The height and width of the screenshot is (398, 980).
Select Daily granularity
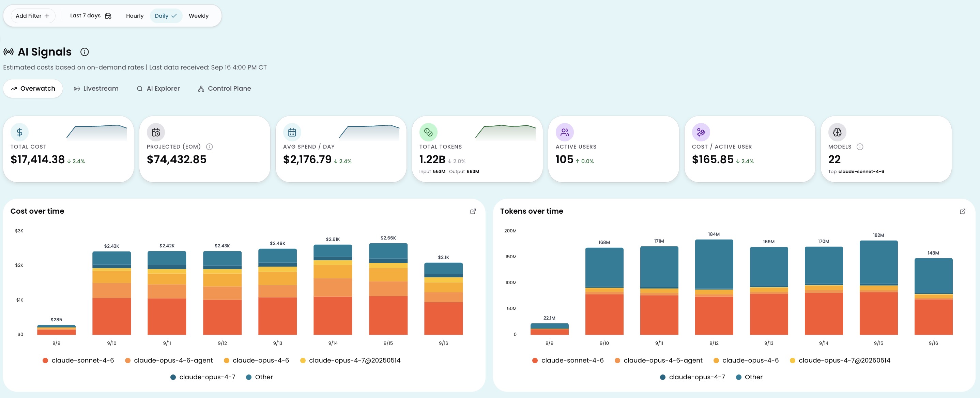(x=166, y=16)
